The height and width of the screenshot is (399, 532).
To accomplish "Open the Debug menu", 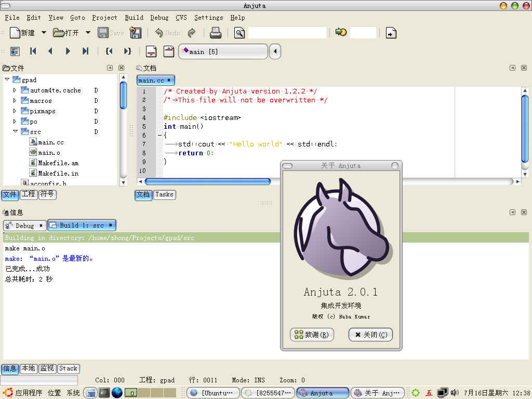I will [159, 18].
